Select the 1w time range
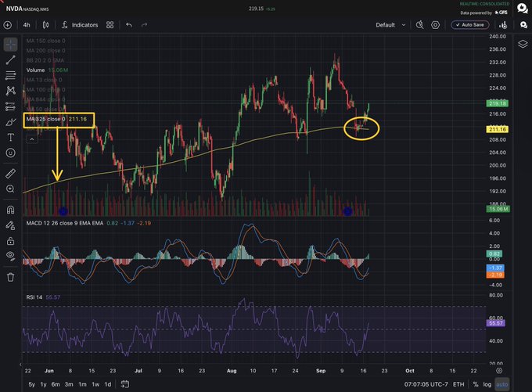The image size is (532, 392). point(95,384)
